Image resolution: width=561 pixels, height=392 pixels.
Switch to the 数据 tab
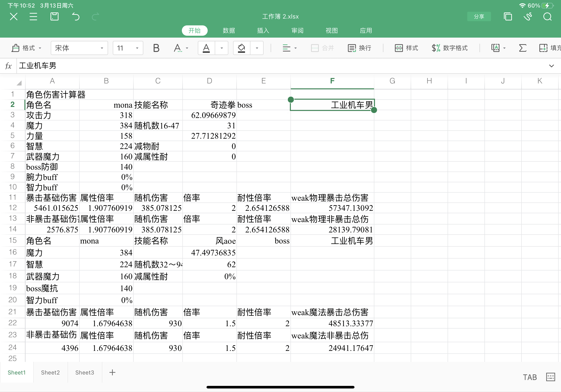pos(229,31)
